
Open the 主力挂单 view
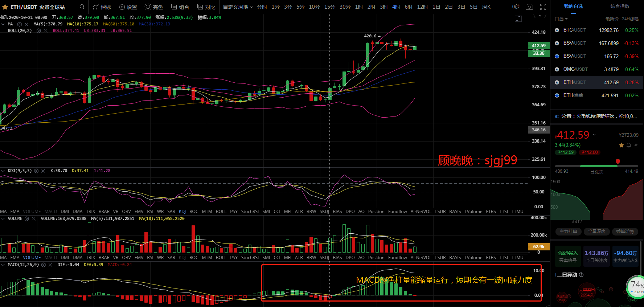coord(568,232)
